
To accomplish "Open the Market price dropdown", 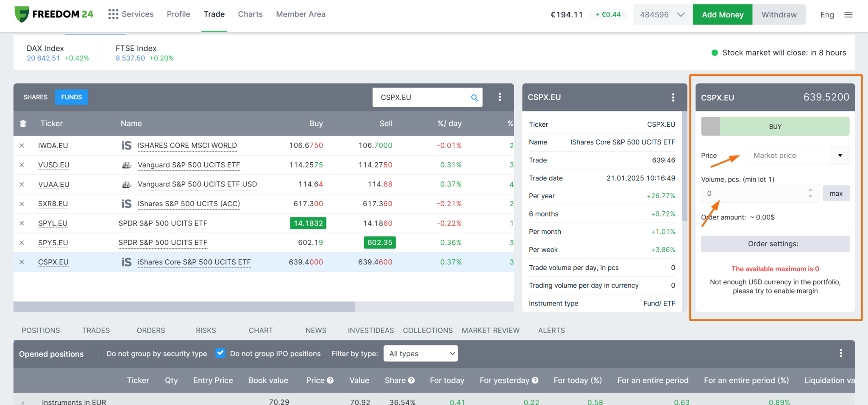I will (840, 155).
